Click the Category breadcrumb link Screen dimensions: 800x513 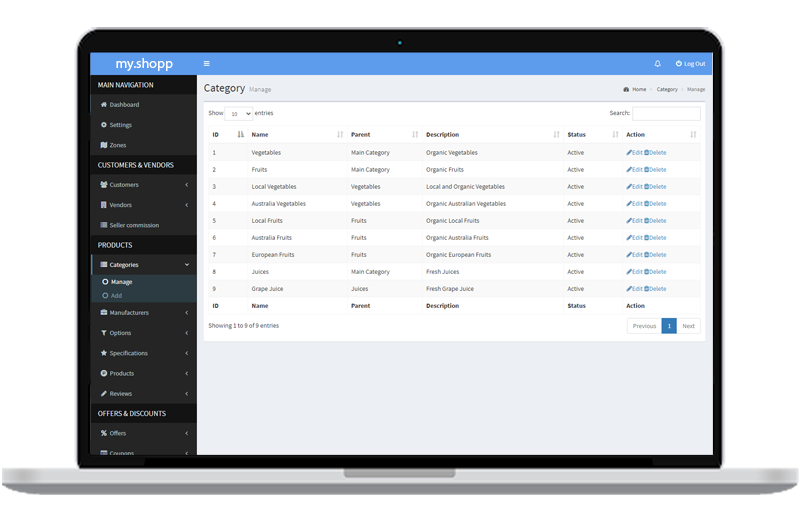667,89
